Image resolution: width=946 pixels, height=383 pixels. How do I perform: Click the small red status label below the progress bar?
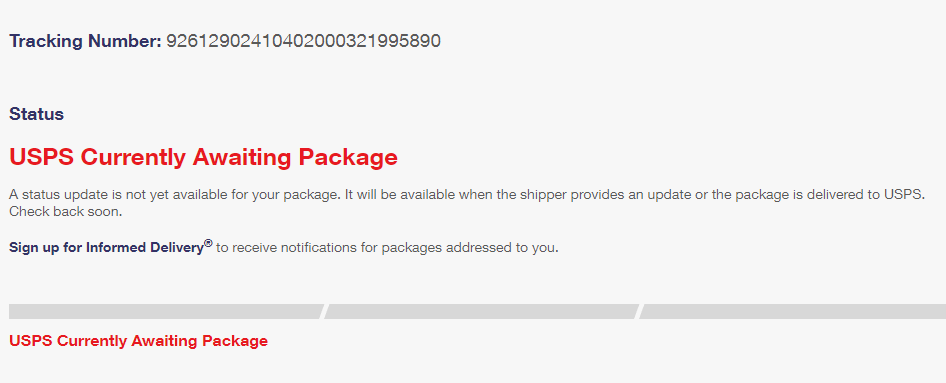pyautogui.click(x=138, y=341)
